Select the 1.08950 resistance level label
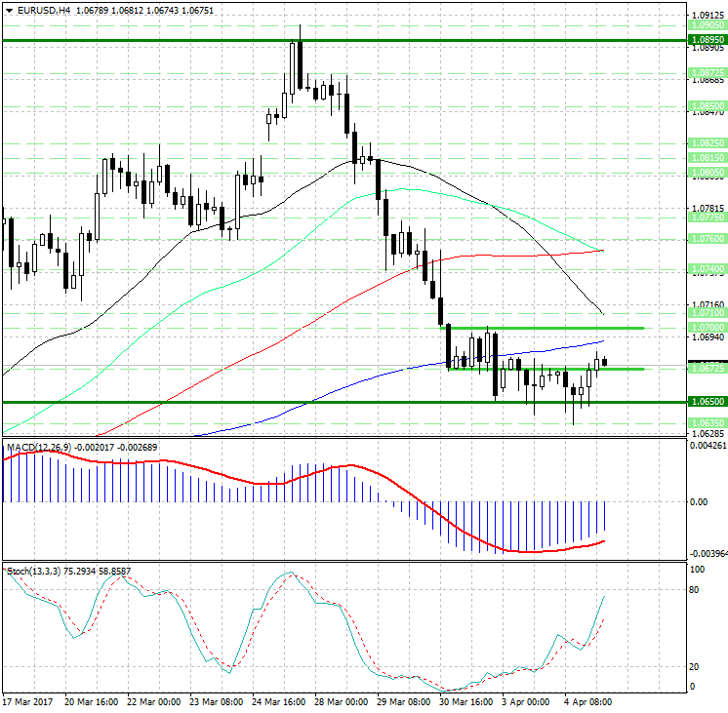 pyautogui.click(x=708, y=40)
